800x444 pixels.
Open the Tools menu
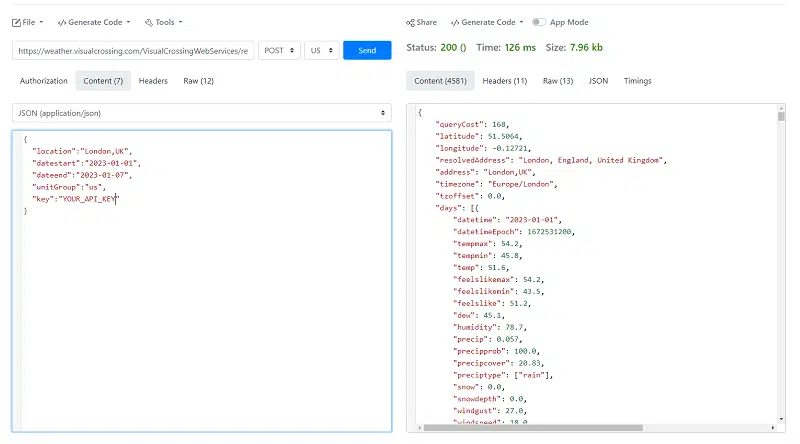click(163, 22)
